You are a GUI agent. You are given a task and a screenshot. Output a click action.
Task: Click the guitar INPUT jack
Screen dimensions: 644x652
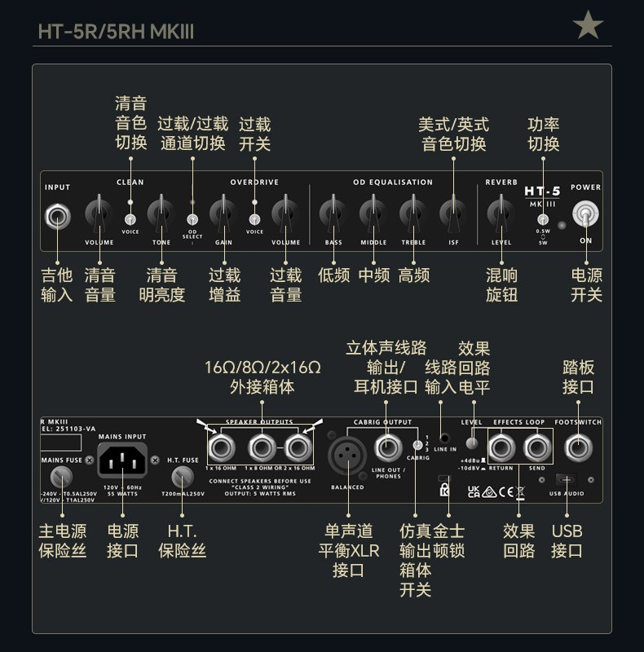click(57, 217)
